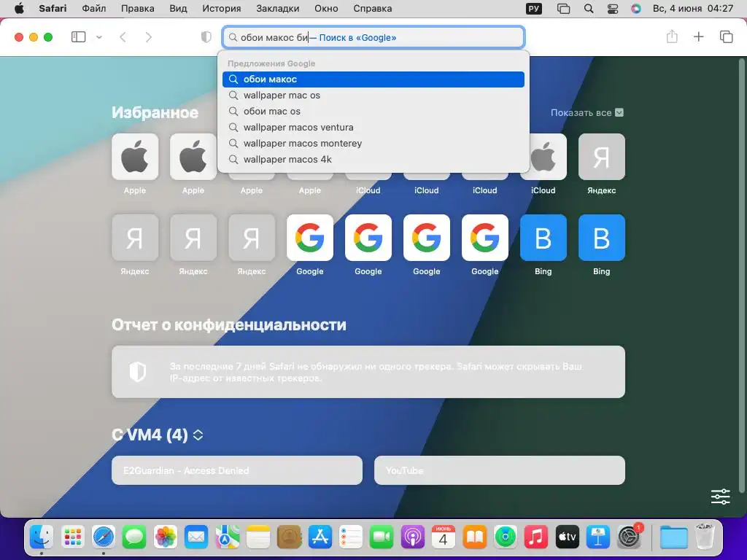This screenshot has width=747, height=560.
Task: Open Trash from the Dock
Action: [x=705, y=537]
